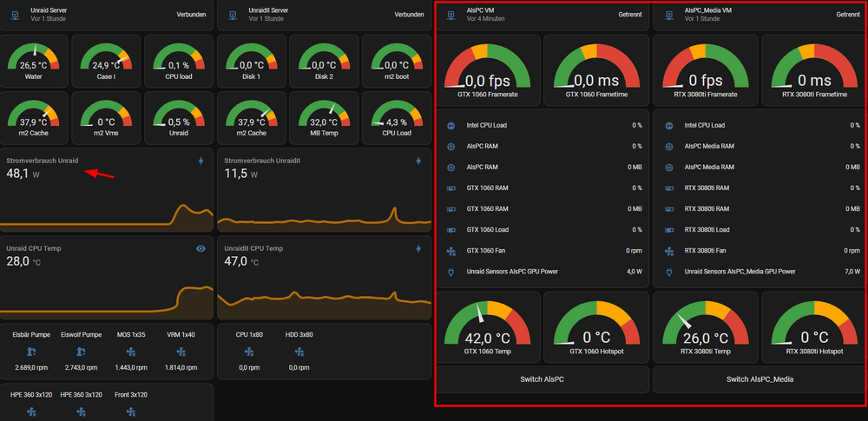This screenshot has width=868, height=421.
Task: Click the 2.743,0 rpm reading
Action: (x=82, y=368)
